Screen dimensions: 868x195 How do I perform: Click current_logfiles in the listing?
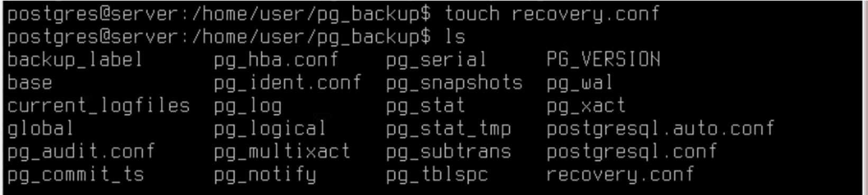click(98, 106)
